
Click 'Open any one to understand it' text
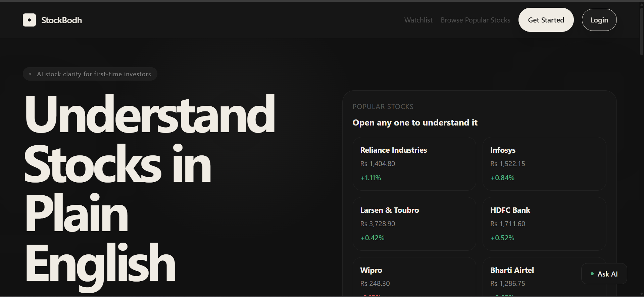[x=415, y=123]
